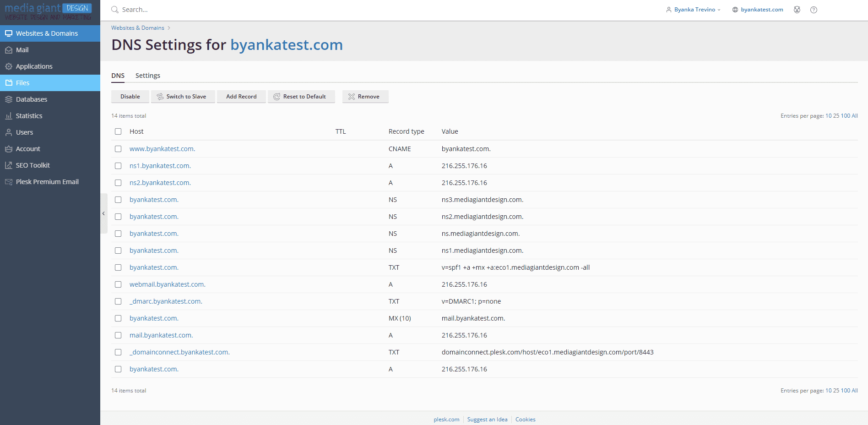This screenshot has width=868, height=425.
Task: Click the Add Record button
Action: [x=241, y=96]
